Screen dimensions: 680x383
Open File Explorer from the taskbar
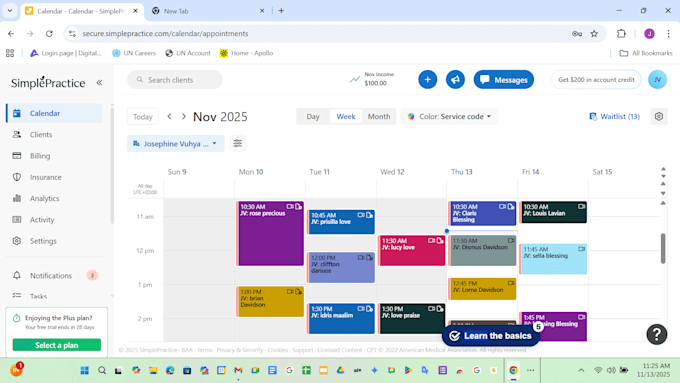[x=153, y=370]
